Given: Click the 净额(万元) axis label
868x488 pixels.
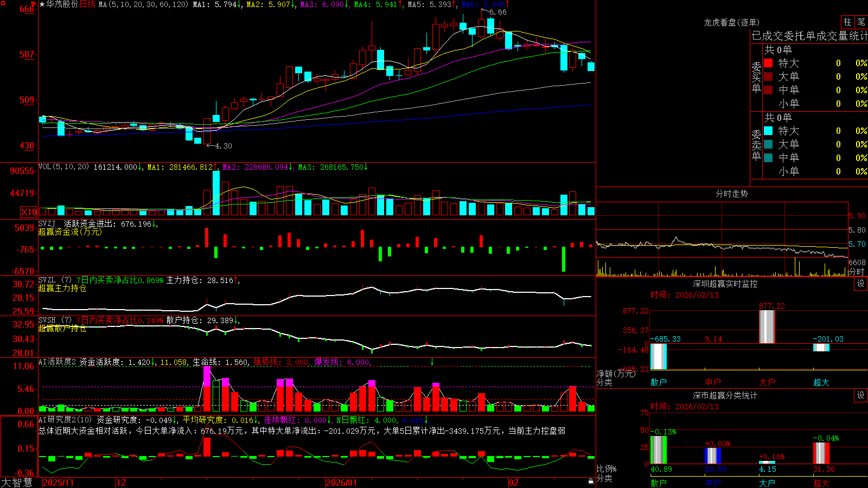Looking at the screenshot, I should coord(616,374).
